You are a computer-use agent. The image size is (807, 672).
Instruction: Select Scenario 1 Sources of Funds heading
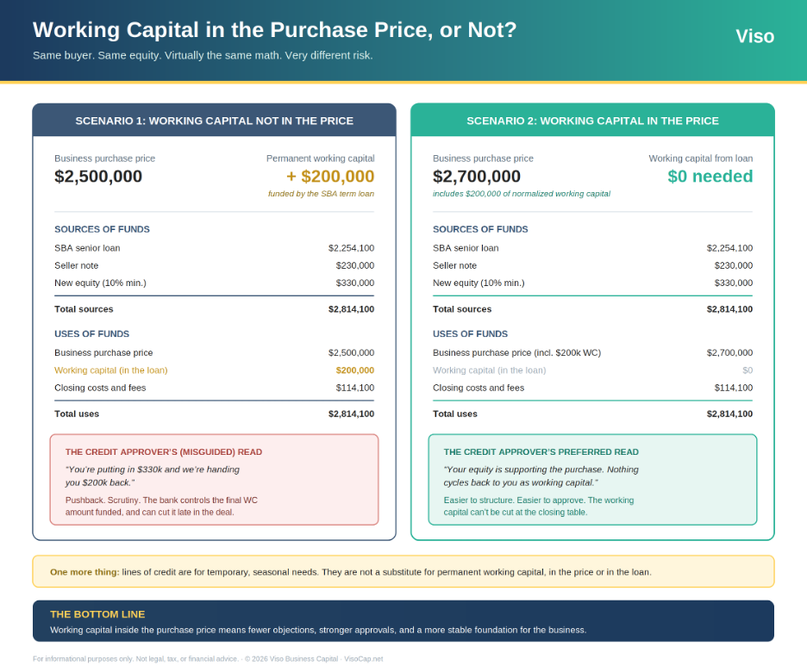[x=102, y=229]
